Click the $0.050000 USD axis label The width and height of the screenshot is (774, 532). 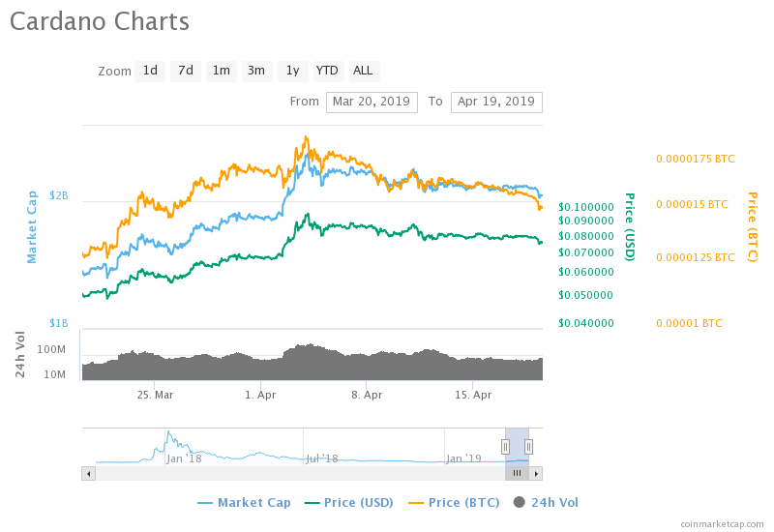tap(586, 295)
